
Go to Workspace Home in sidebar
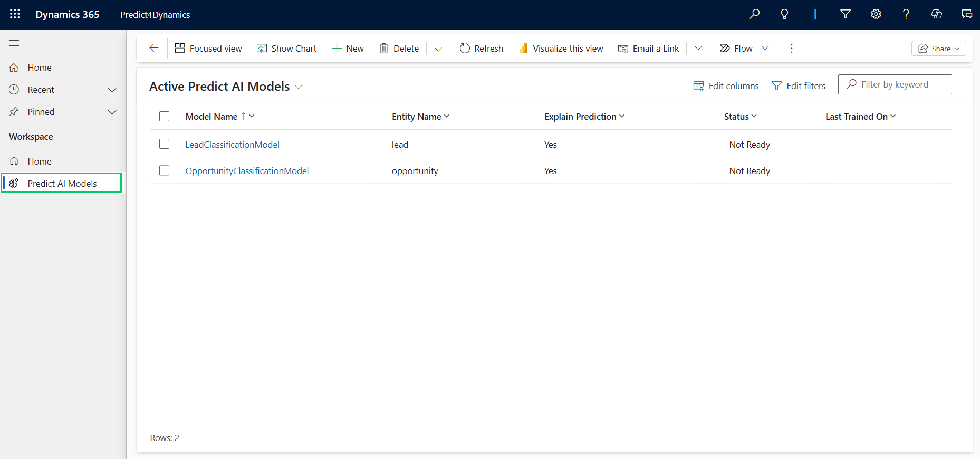coord(40,161)
